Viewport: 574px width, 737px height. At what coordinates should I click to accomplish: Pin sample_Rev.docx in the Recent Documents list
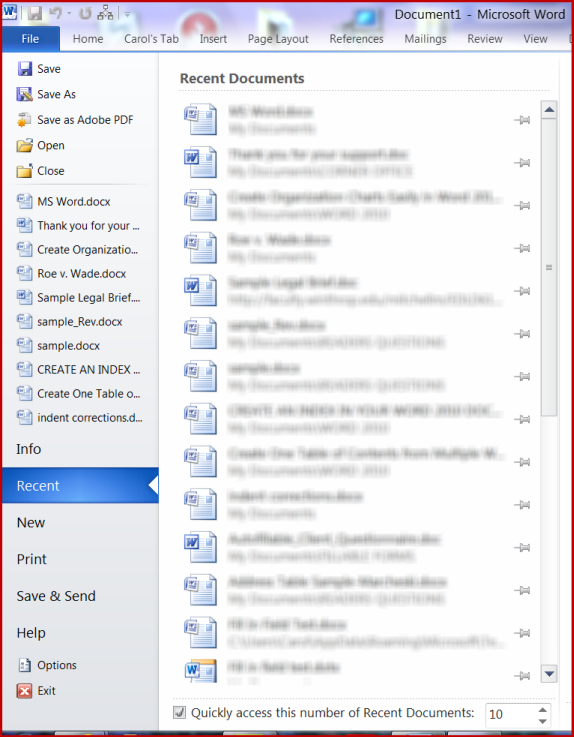(522, 334)
